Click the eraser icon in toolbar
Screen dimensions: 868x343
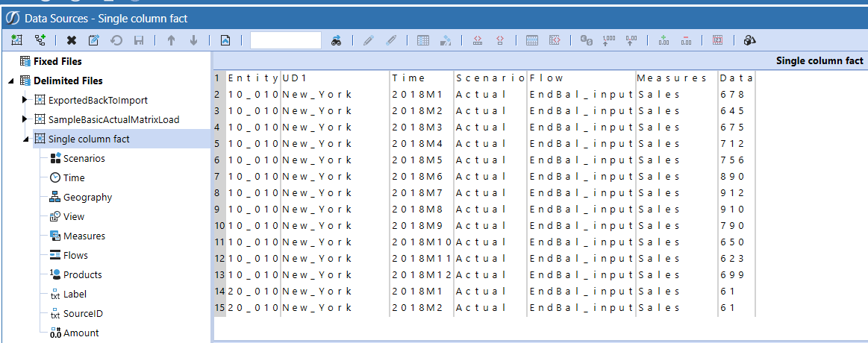[x=446, y=40]
